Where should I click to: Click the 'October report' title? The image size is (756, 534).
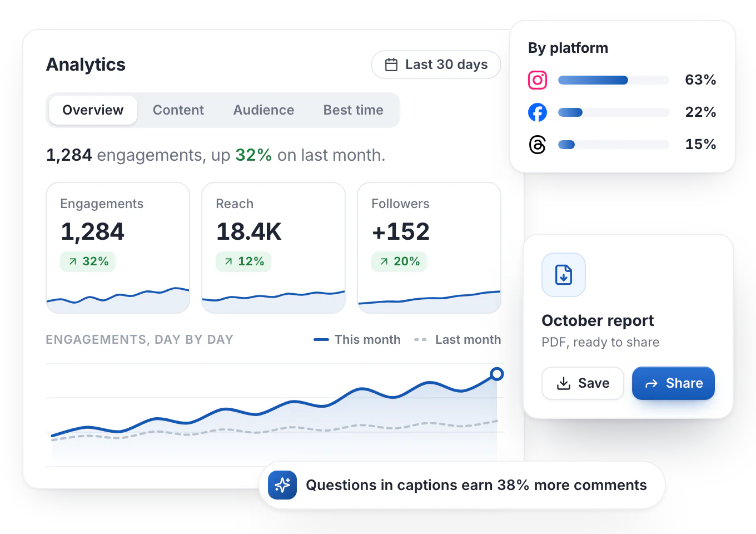pos(598,321)
